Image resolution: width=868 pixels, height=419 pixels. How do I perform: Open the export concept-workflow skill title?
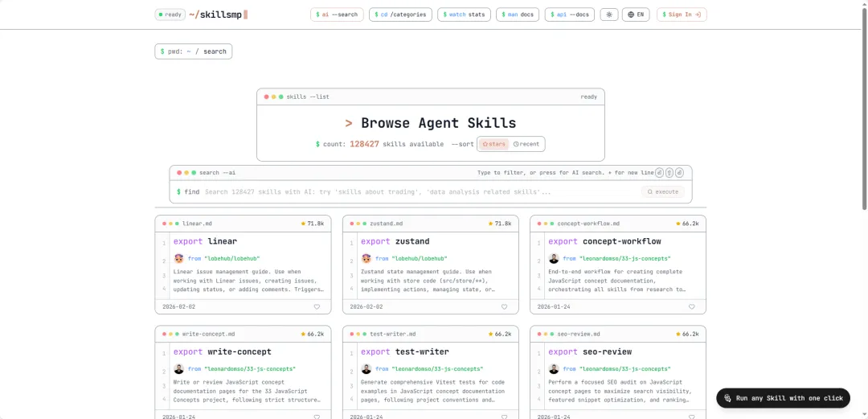(604, 241)
